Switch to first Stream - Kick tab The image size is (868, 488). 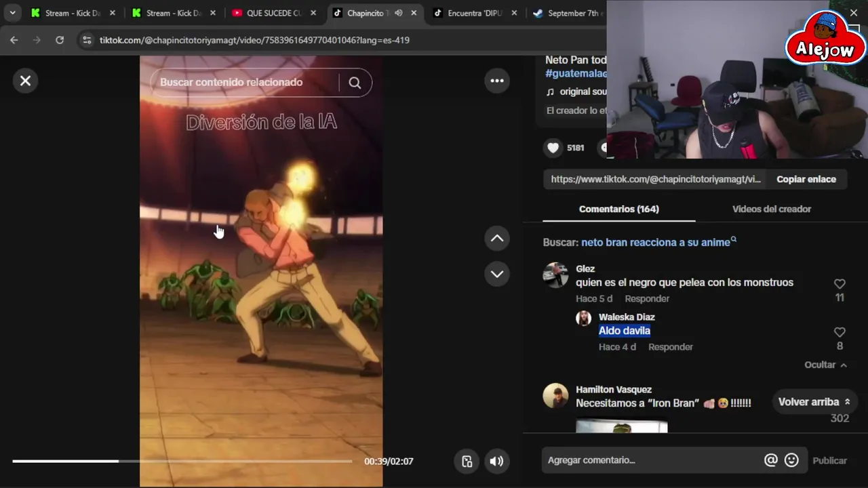coord(73,13)
